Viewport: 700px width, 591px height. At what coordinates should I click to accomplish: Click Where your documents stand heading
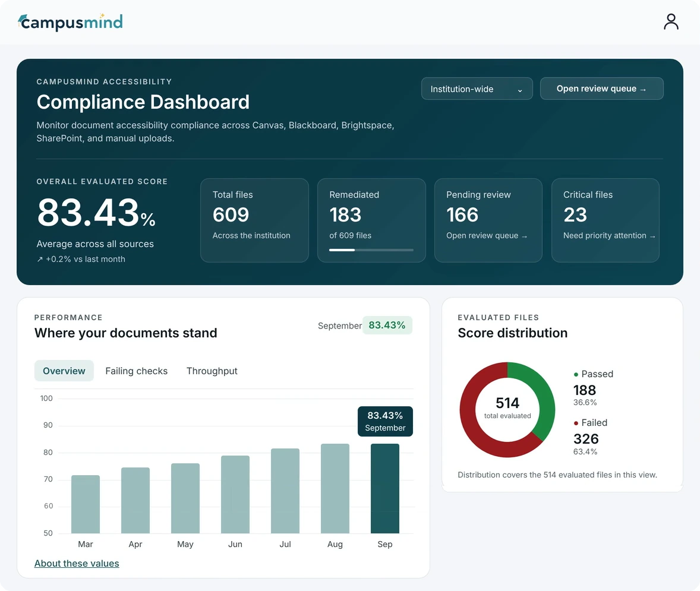pos(126,333)
